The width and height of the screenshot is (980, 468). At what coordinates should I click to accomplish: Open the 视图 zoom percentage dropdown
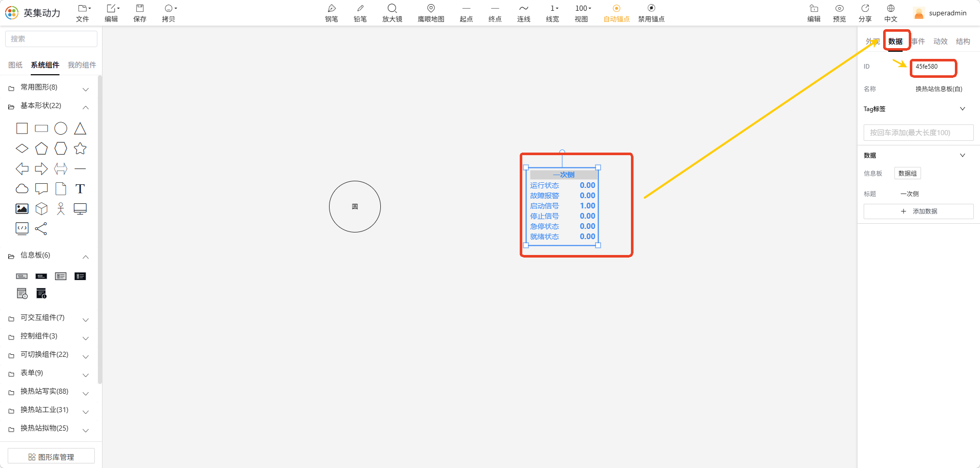pos(582,13)
